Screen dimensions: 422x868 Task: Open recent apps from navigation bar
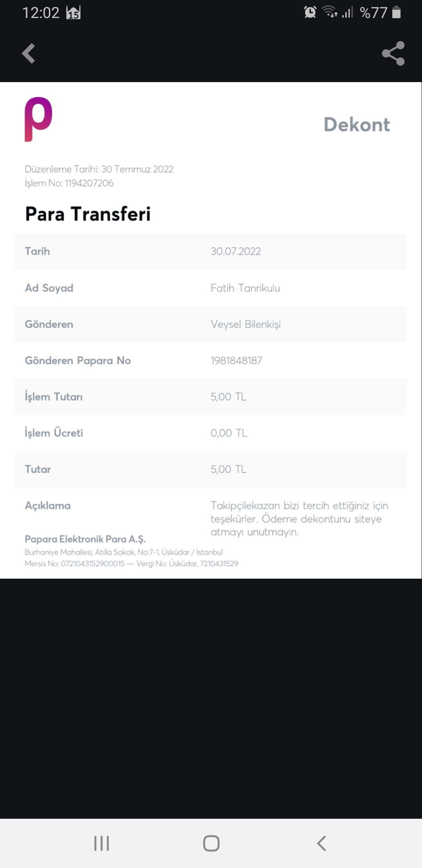pyautogui.click(x=102, y=843)
